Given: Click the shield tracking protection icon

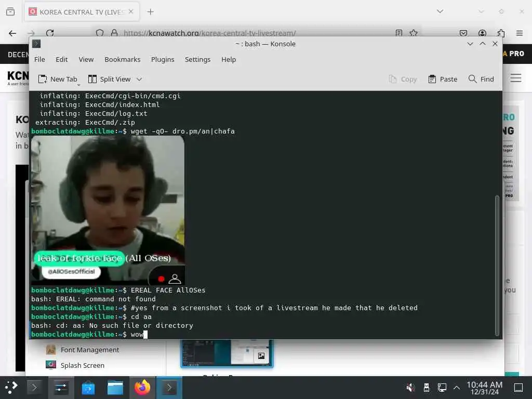Looking at the screenshot, I should tap(100, 33).
